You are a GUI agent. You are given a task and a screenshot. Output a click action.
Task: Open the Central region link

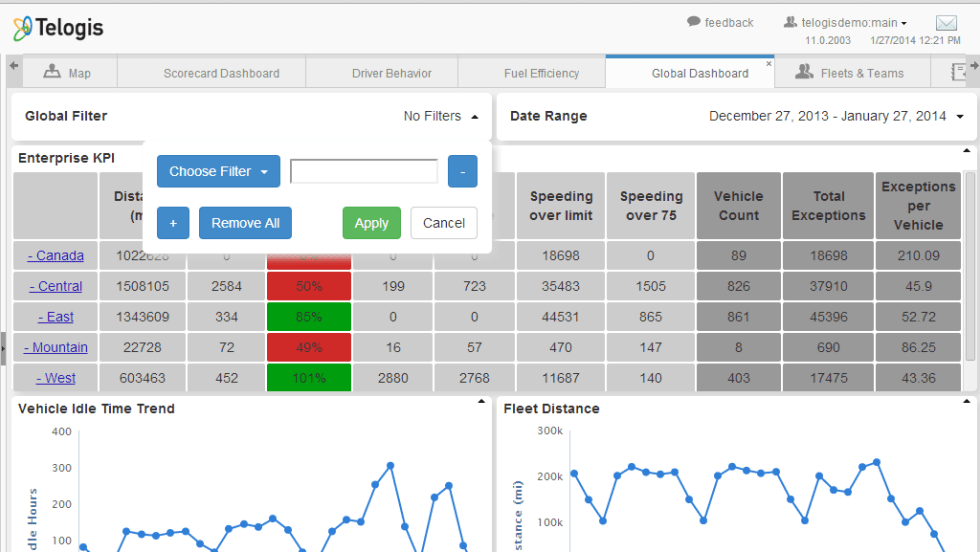56,286
